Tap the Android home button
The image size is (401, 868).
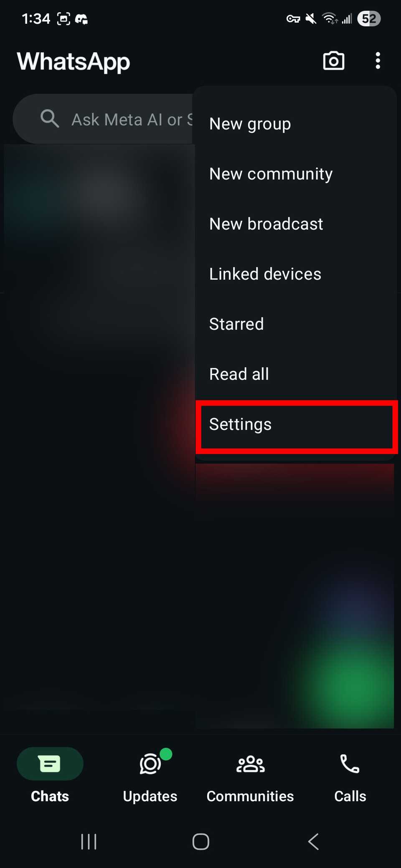200,841
